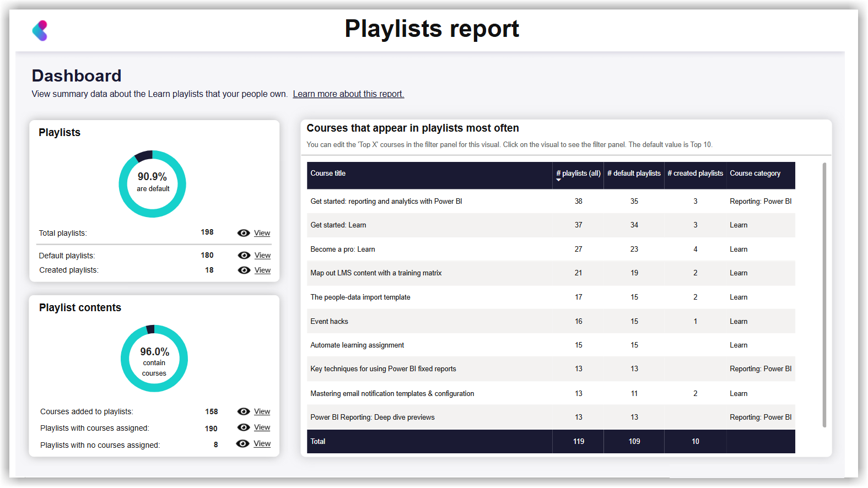The image size is (868, 488).
Task: Sort by '# playlists (all)' column header
Action: (x=578, y=173)
